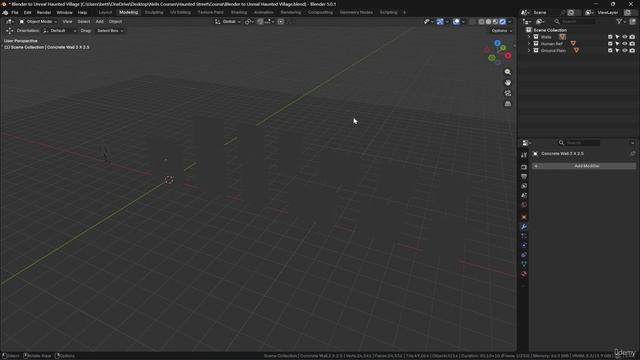640x360 pixels.
Task: Toggle snapping magnet
Action: 260,22
